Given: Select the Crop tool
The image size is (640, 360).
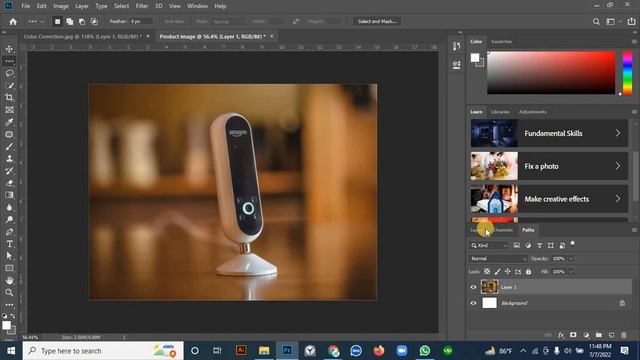Looking at the screenshot, I should pos(9,98).
